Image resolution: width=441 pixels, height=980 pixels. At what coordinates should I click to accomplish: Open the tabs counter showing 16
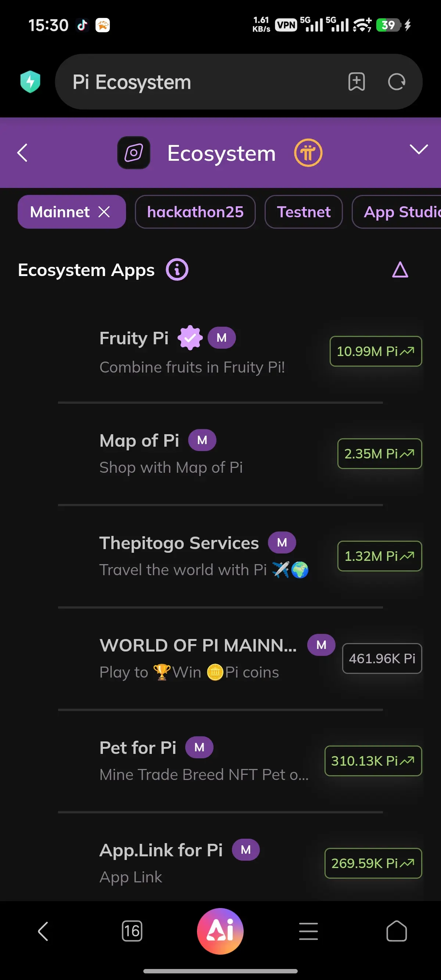tap(132, 931)
